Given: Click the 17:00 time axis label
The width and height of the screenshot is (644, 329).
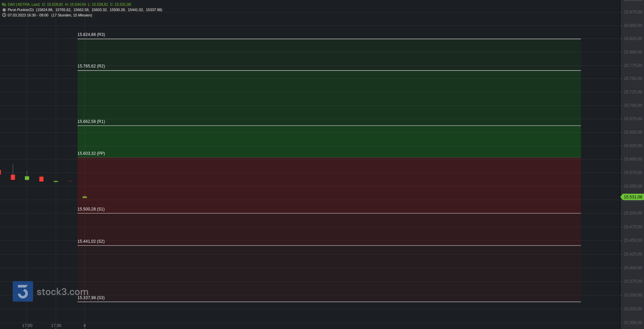Looking at the screenshot, I should [27, 326].
